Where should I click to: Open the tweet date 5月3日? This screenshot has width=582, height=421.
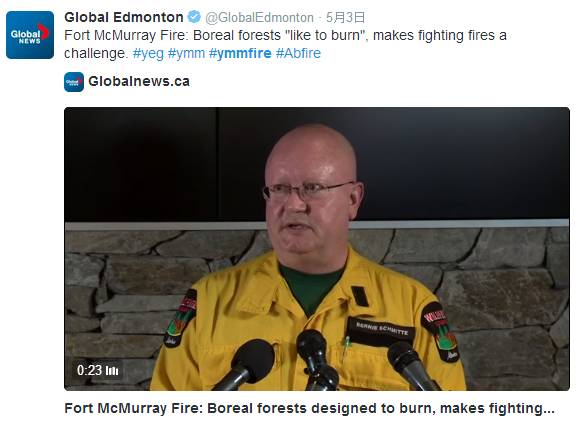coord(345,17)
